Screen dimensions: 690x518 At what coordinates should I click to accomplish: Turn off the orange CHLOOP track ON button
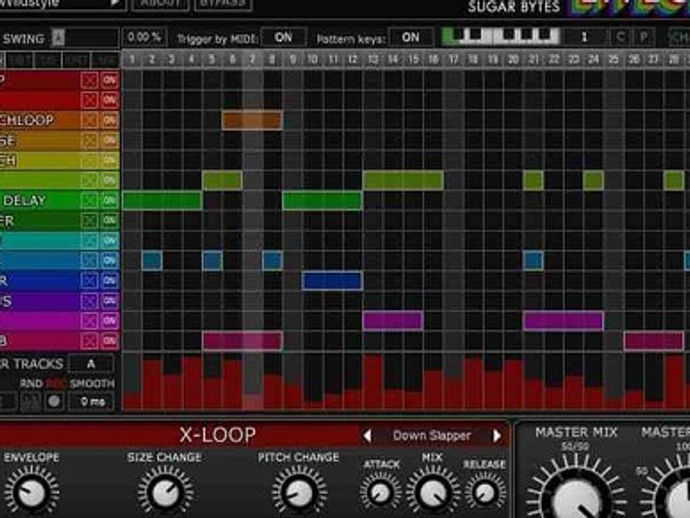110,120
